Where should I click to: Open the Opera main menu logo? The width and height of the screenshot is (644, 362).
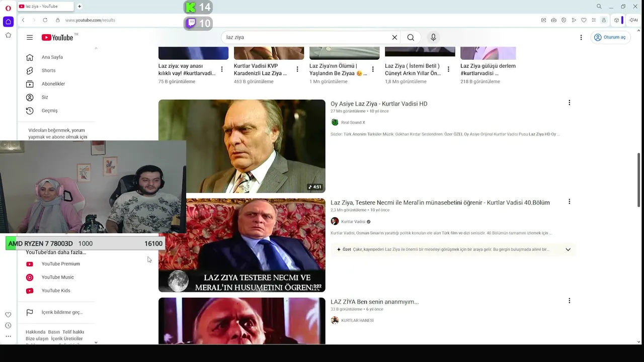[8, 8]
